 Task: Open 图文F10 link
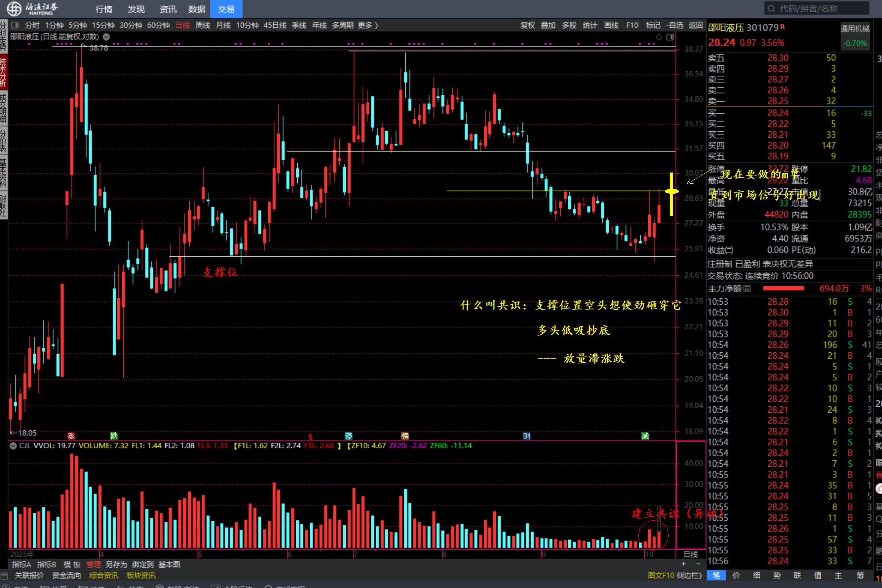click(661, 575)
